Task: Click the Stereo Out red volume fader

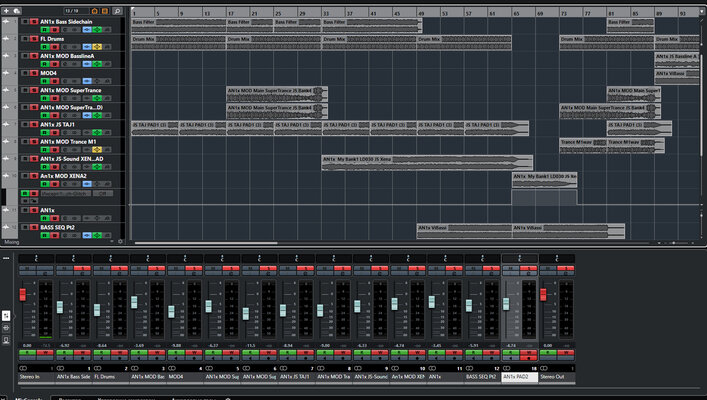Action: pyautogui.click(x=543, y=294)
